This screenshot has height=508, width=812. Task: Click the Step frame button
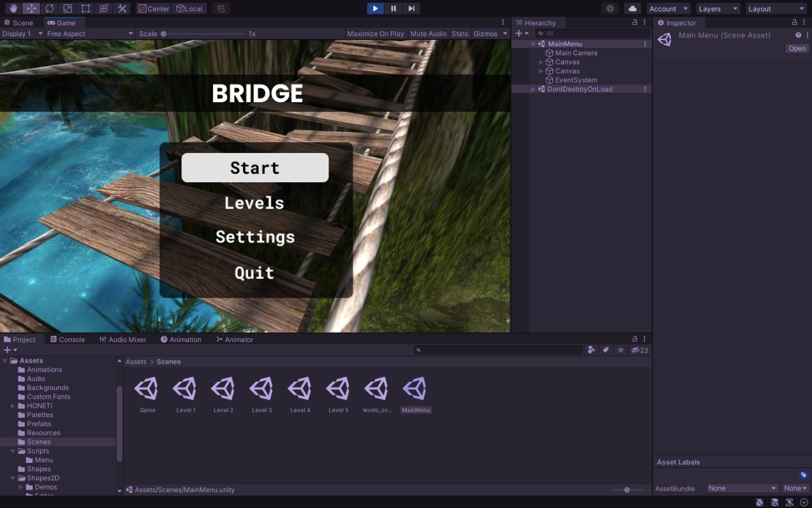(x=411, y=8)
